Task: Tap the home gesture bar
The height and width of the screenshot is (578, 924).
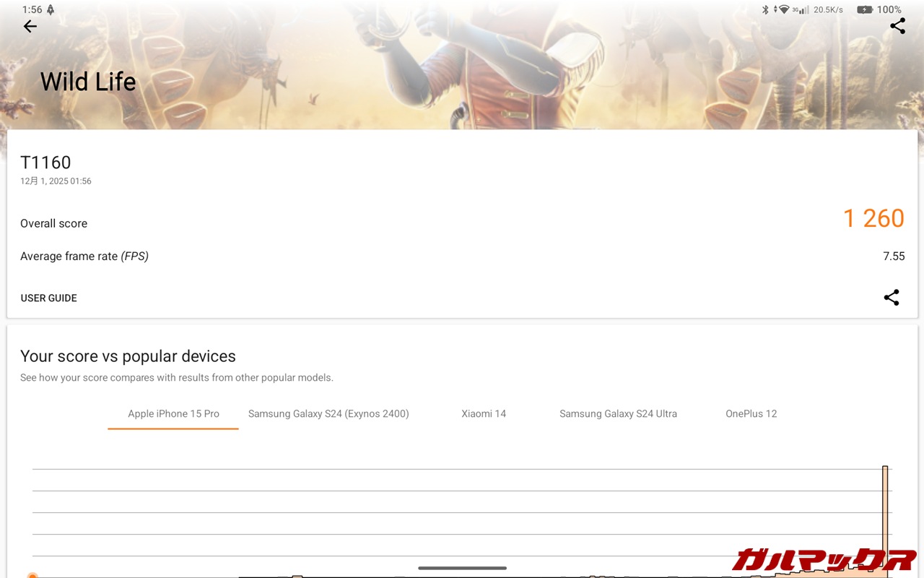Action: [462, 568]
